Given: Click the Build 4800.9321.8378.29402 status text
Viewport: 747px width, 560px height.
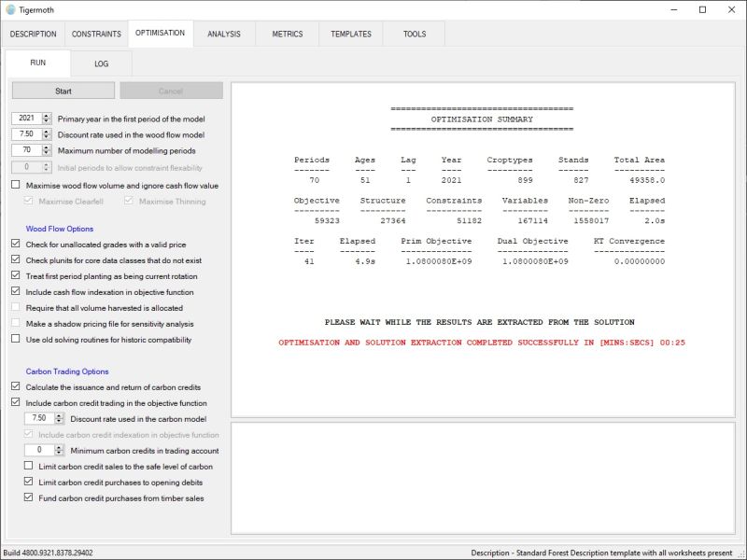Looking at the screenshot, I should pos(48,553).
